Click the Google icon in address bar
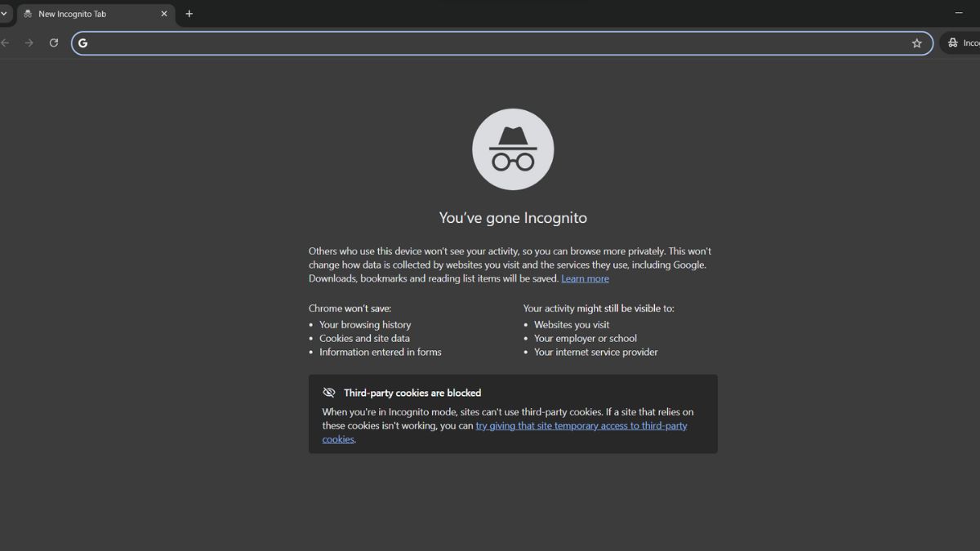Viewport: 980px width, 551px height. click(82, 43)
